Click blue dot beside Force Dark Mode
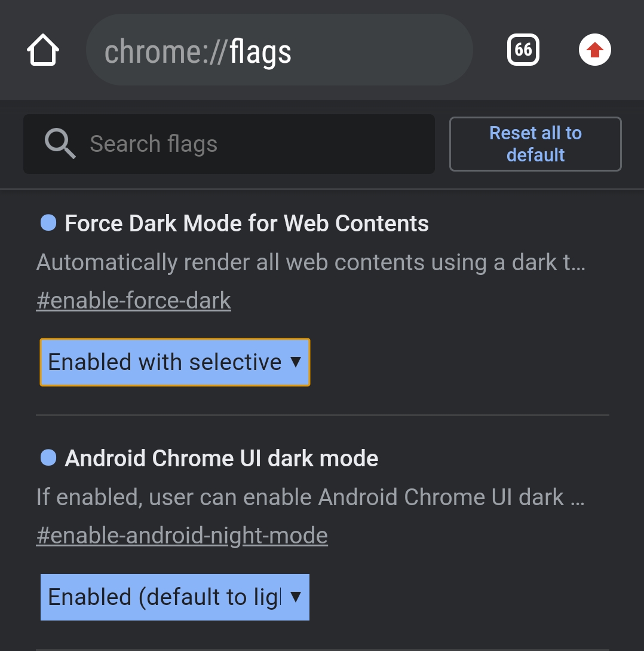This screenshot has height=651, width=644. click(48, 224)
